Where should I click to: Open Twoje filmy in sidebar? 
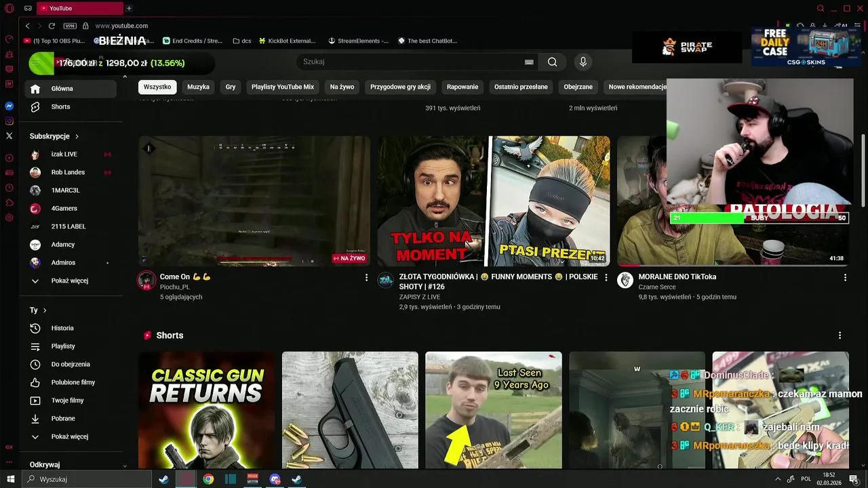tap(71, 401)
